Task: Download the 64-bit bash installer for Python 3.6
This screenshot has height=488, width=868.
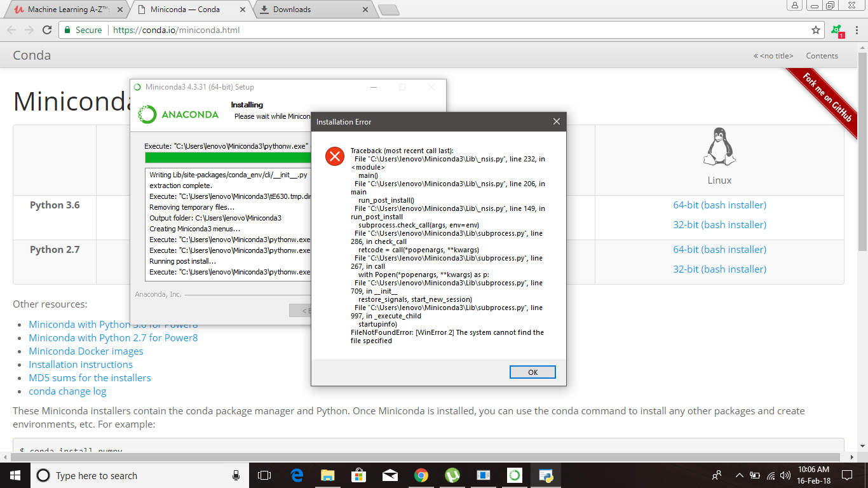Action: click(x=721, y=205)
